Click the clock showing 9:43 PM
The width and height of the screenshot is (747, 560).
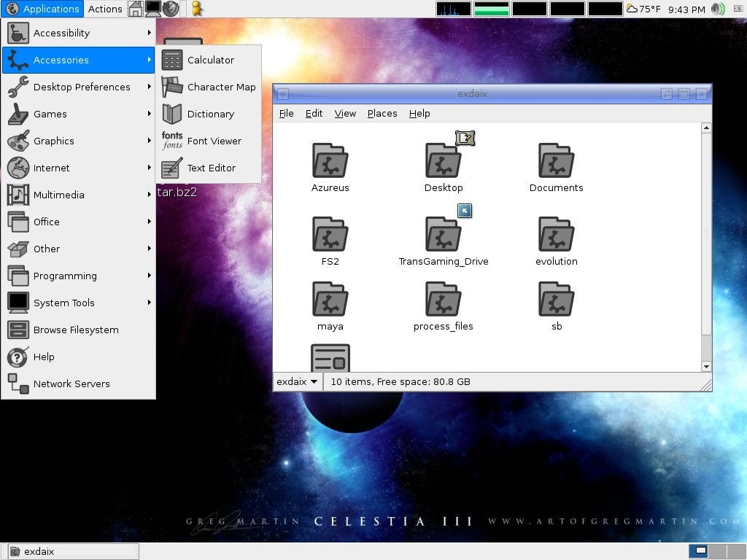(686, 9)
